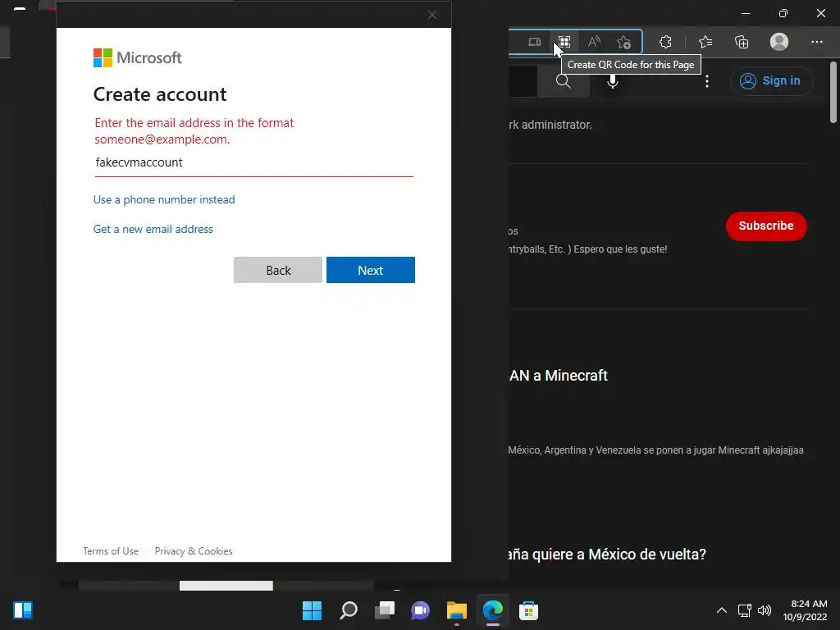The width and height of the screenshot is (840, 630).
Task: Open the Windows Start button
Action: pyautogui.click(x=312, y=610)
